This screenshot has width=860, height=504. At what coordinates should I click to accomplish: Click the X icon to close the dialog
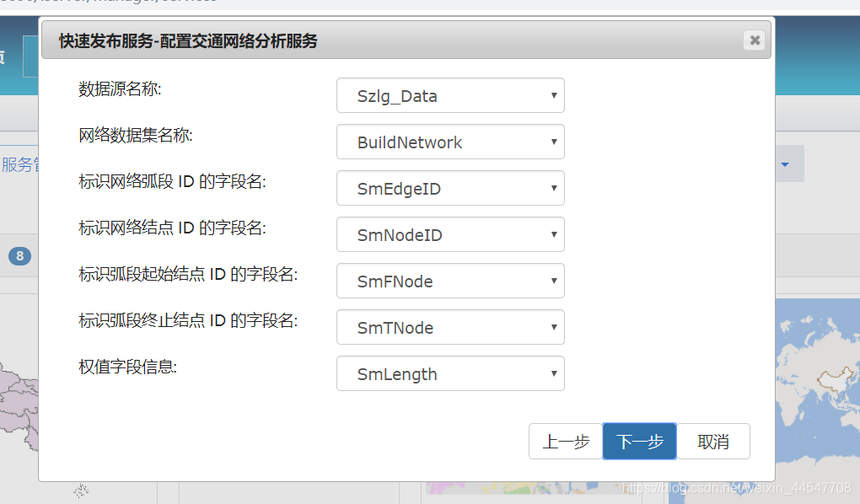[x=755, y=40]
